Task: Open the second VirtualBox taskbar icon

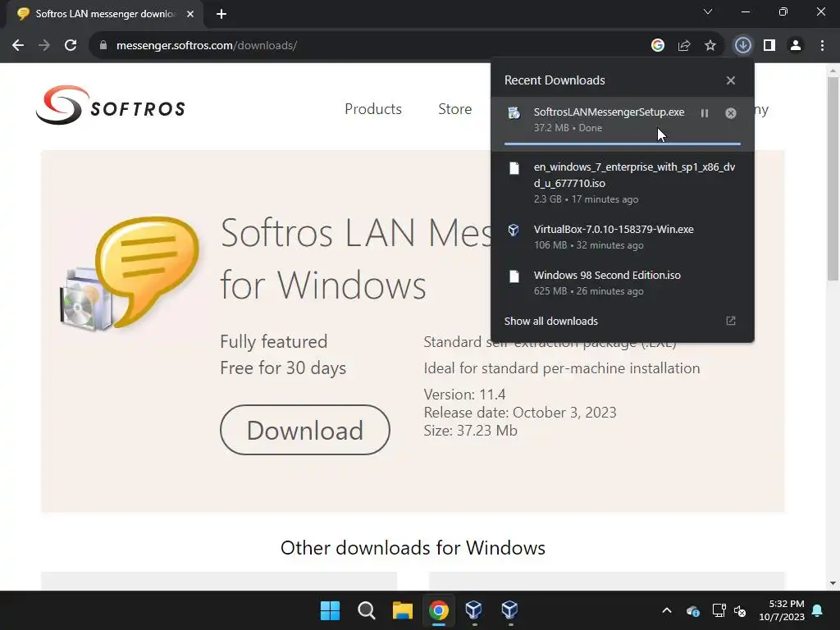Action: pos(510,610)
